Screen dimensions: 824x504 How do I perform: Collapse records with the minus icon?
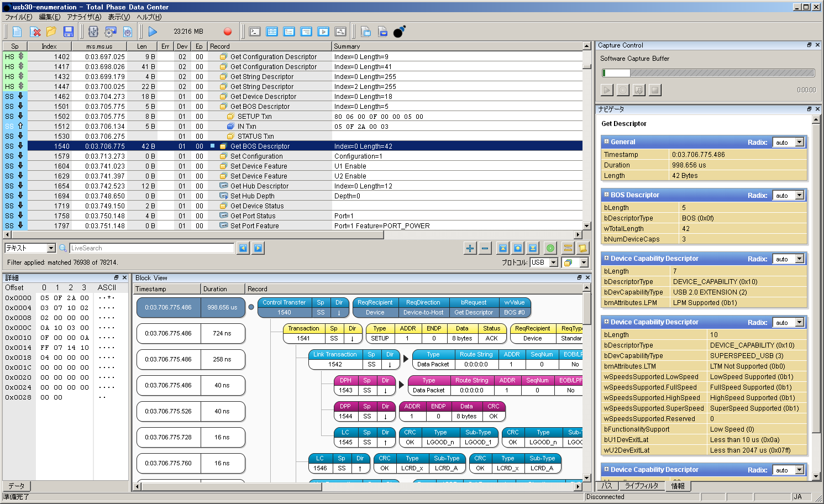[485, 248]
